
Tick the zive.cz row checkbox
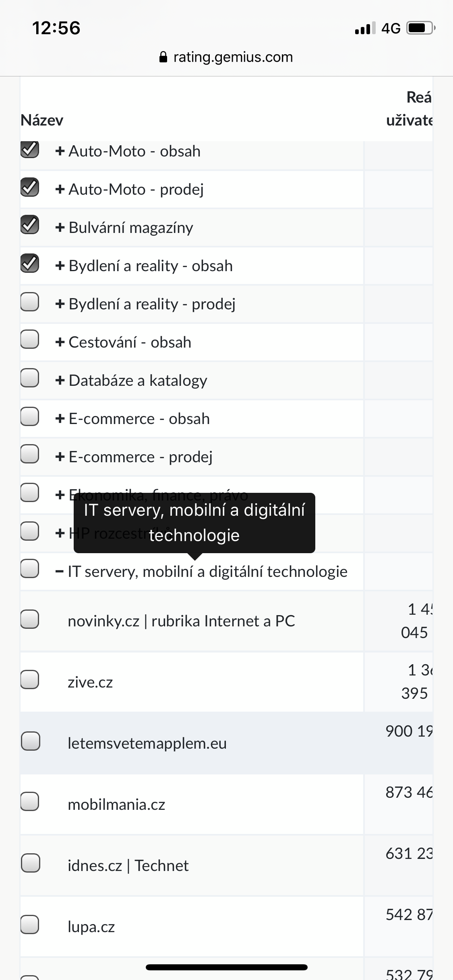pos(30,679)
